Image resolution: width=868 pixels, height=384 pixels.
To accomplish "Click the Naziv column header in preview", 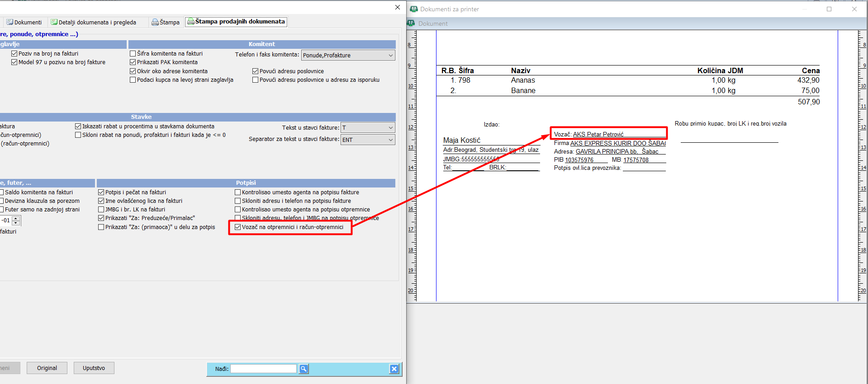I will click(x=521, y=70).
